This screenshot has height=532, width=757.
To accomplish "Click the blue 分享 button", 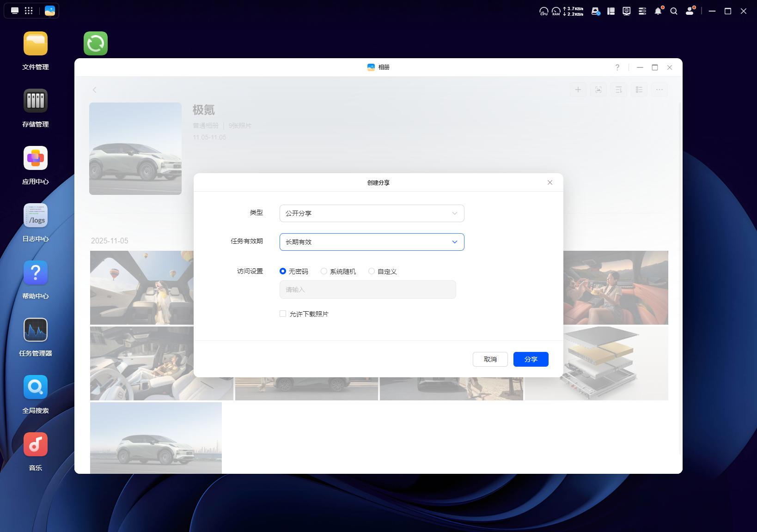I will click(x=531, y=359).
